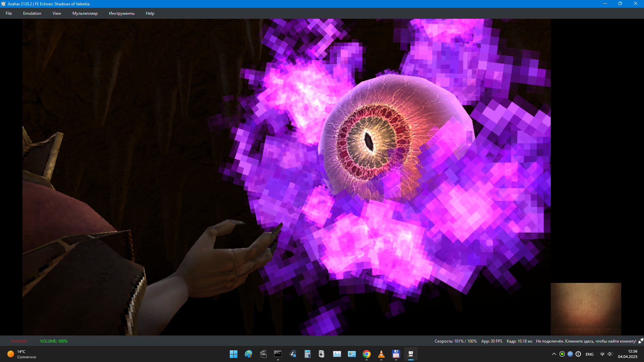Open the floppy disk save app in taskbar
Image resolution: width=644 pixels, height=362 pixels.
click(396, 354)
